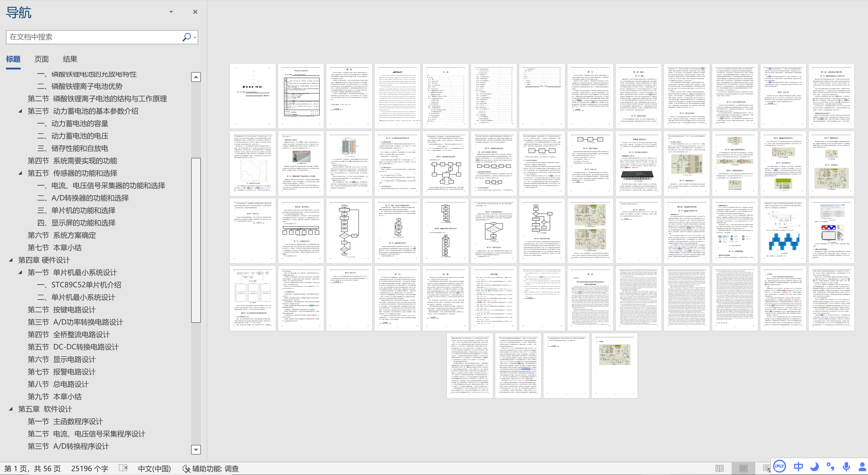Open navigation pane options dropdown arrow
This screenshot has width=868, height=475.
(171, 12)
